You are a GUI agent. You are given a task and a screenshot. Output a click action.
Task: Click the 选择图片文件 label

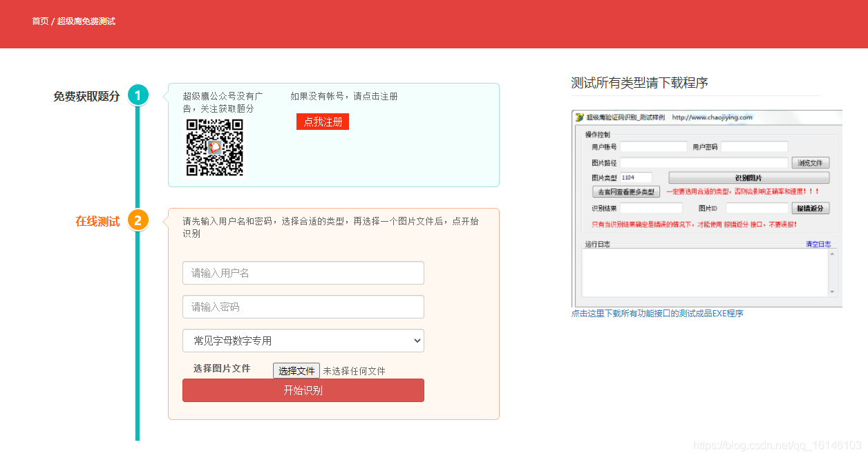(x=222, y=368)
